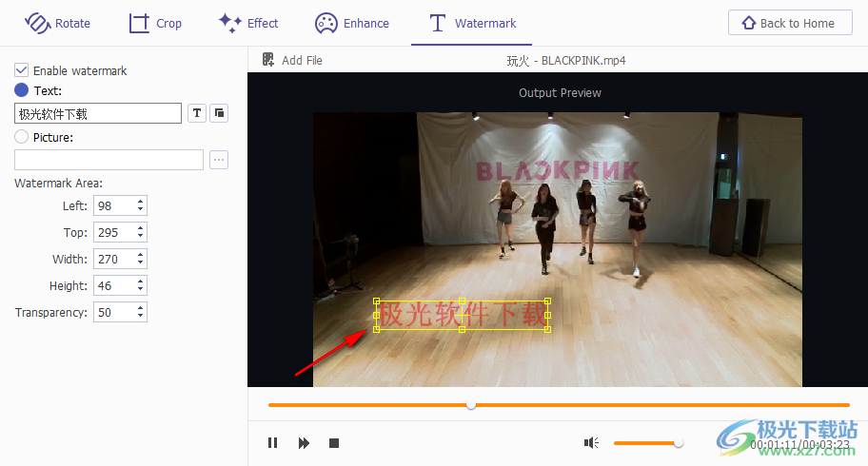Click the bottom-right handle of watermark box
The height and width of the screenshot is (466, 868).
coord(548,329)
